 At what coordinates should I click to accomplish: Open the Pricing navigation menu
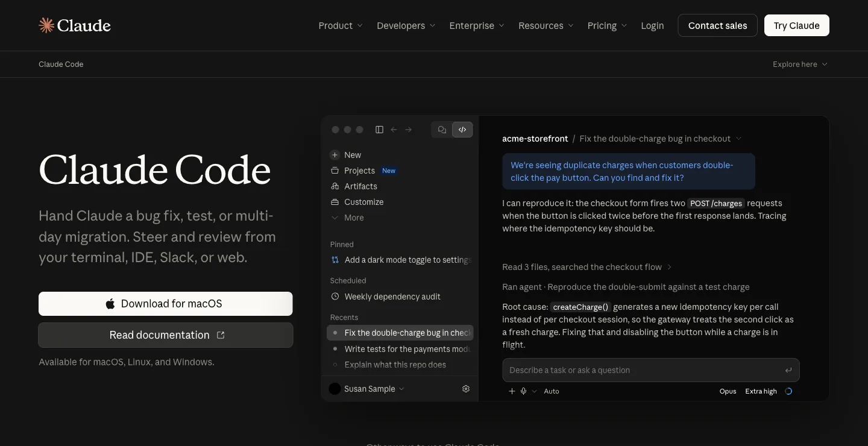607,25
